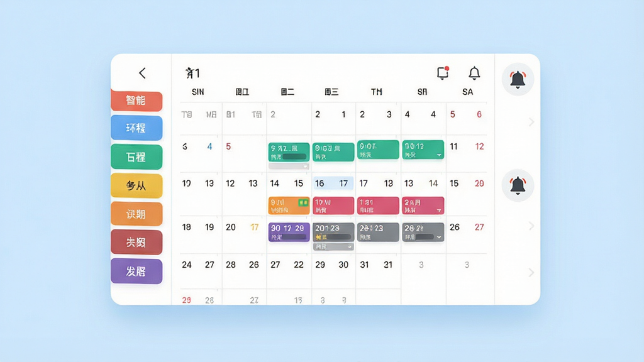Screen dimensions: 644x362
Task: Open the orange event card
Action: pos(289,206)
